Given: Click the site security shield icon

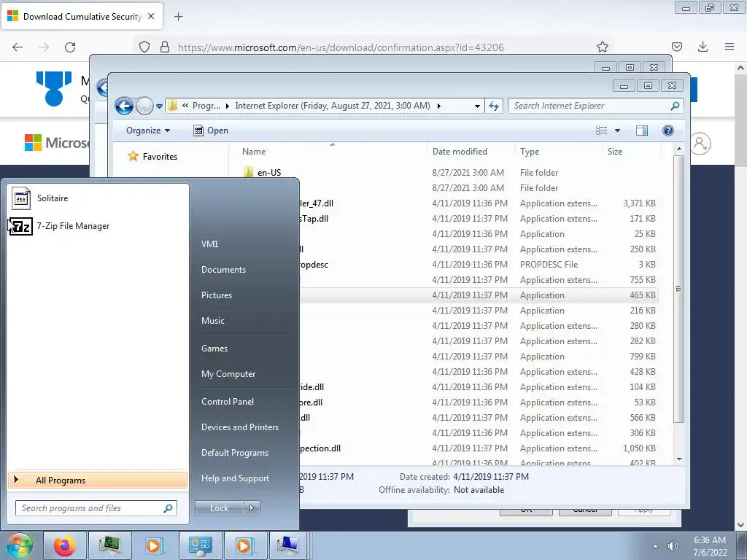Looking at the screenshot, I should (144, 47).
